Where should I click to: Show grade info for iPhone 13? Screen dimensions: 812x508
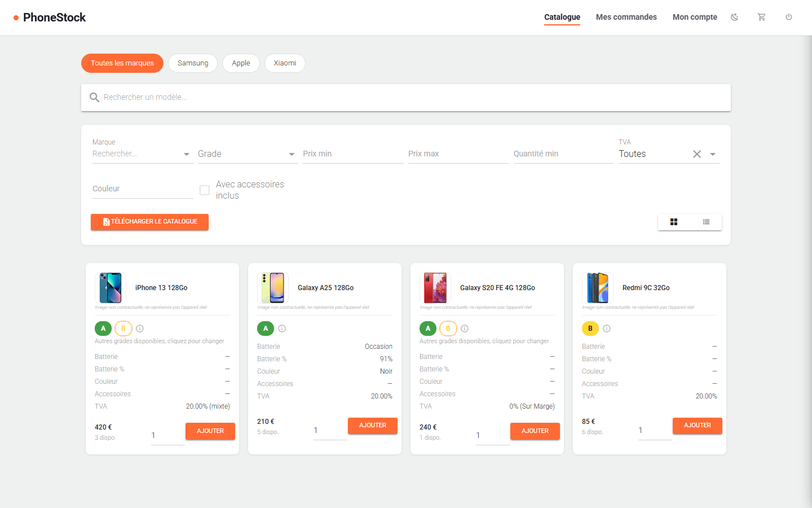(140, 329)
